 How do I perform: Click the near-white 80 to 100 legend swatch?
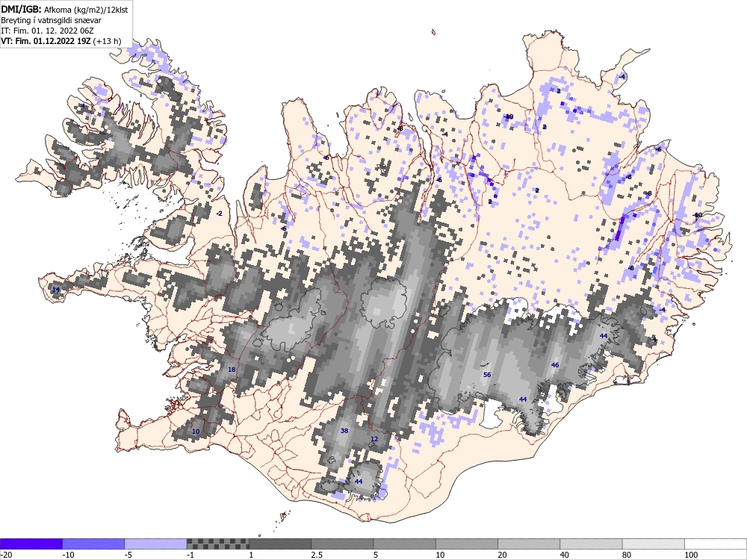pyautogui.click(x=654, y=544)
